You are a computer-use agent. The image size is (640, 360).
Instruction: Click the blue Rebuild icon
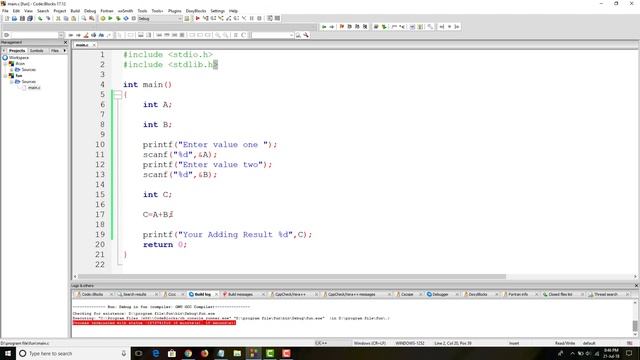pyautogui.click(x=126, y=18)
